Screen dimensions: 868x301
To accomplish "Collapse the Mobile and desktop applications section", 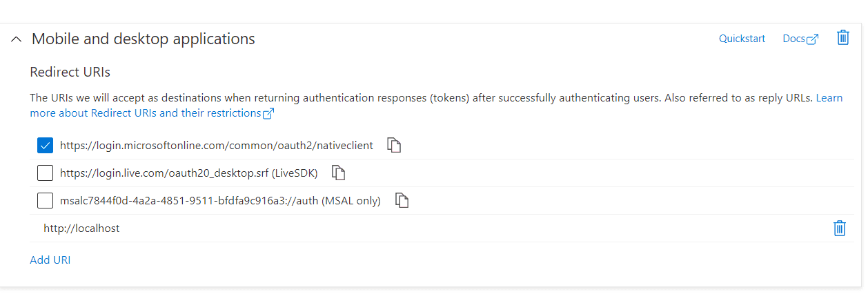I will 17,39.
